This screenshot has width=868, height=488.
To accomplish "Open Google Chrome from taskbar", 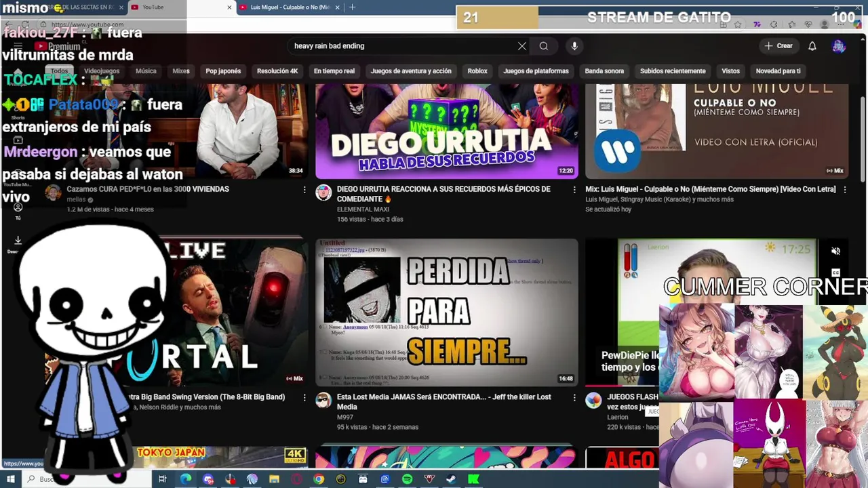I will point(319,479).
